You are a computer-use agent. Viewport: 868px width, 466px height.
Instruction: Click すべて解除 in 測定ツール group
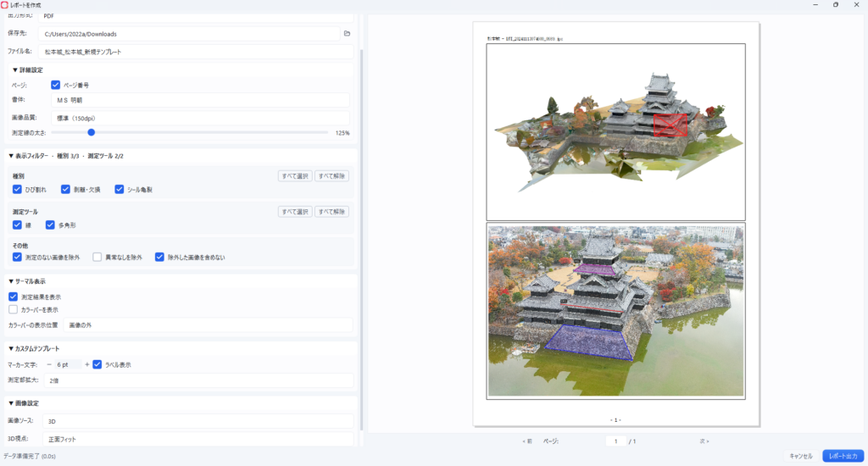331,212
